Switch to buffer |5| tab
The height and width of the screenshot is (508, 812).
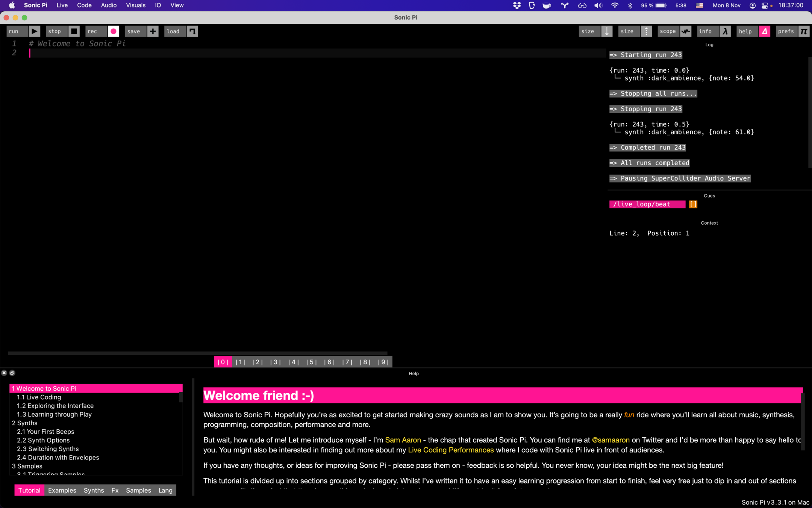tap(311, 362)
